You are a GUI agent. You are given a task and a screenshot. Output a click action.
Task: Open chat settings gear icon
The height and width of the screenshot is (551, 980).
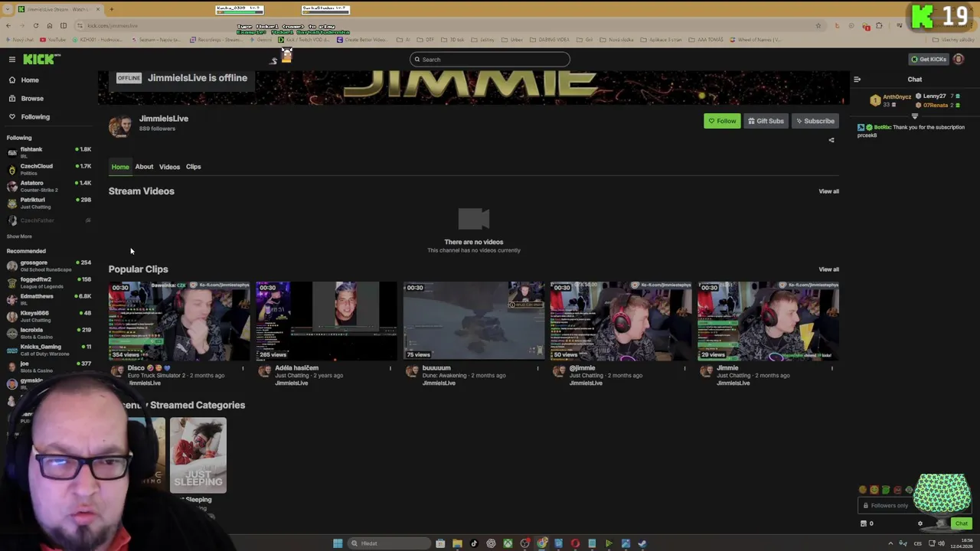point(920,523)
